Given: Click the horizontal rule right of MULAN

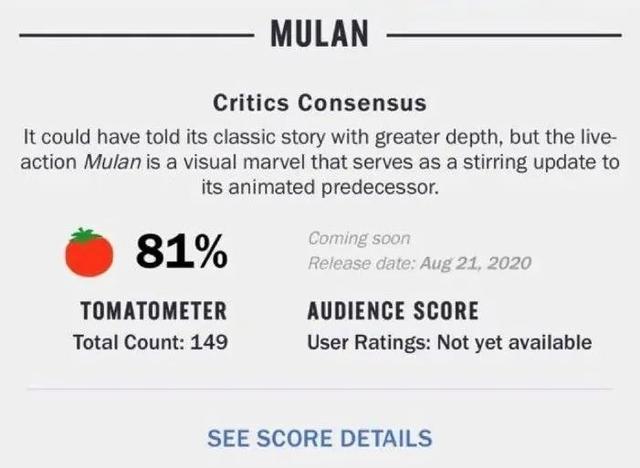Looking at the screenshot, I should 504,35.
